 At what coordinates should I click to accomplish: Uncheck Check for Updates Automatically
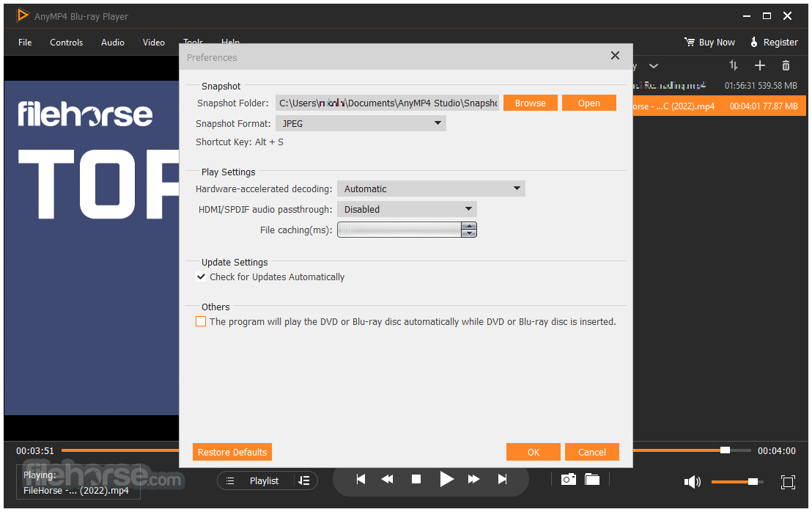click(201, 277)
